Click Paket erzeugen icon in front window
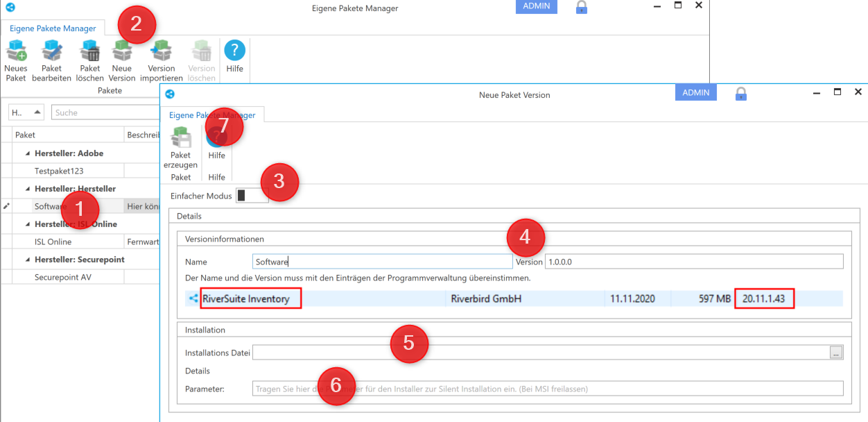The width and height of the screenshot is (868, 422). click(x=180, y=137)
